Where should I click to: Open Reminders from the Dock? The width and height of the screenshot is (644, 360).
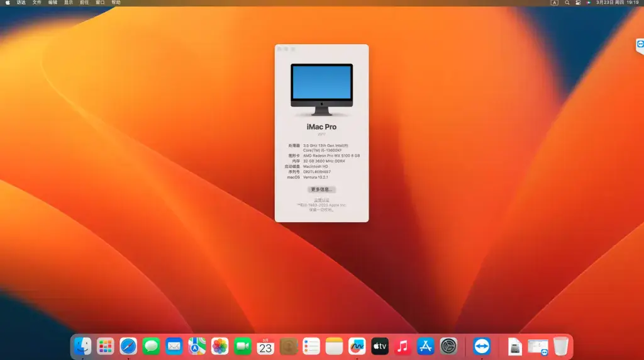point(311,346)
